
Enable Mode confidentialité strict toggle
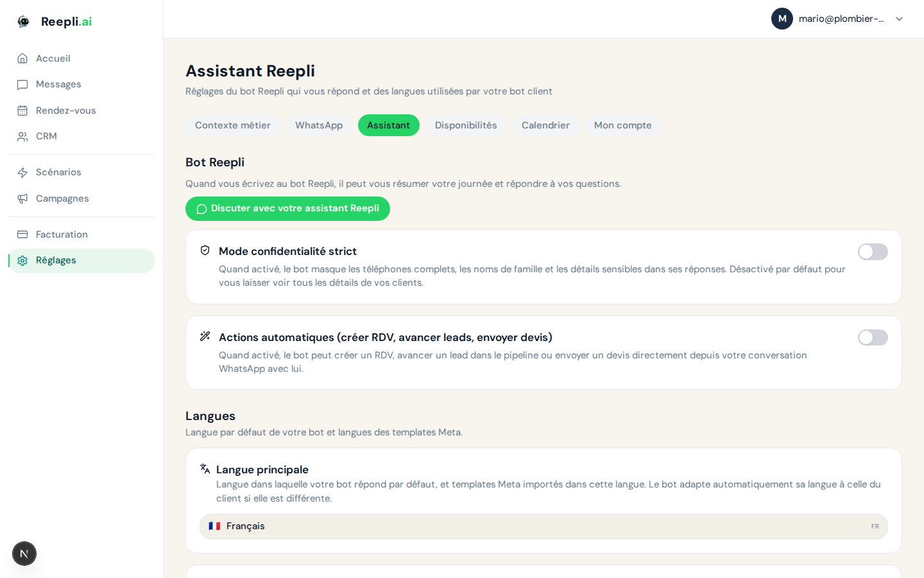873,252
